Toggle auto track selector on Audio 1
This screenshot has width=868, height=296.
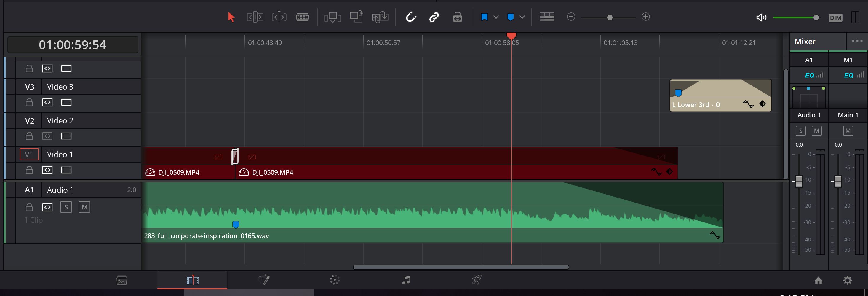[47, 207]
